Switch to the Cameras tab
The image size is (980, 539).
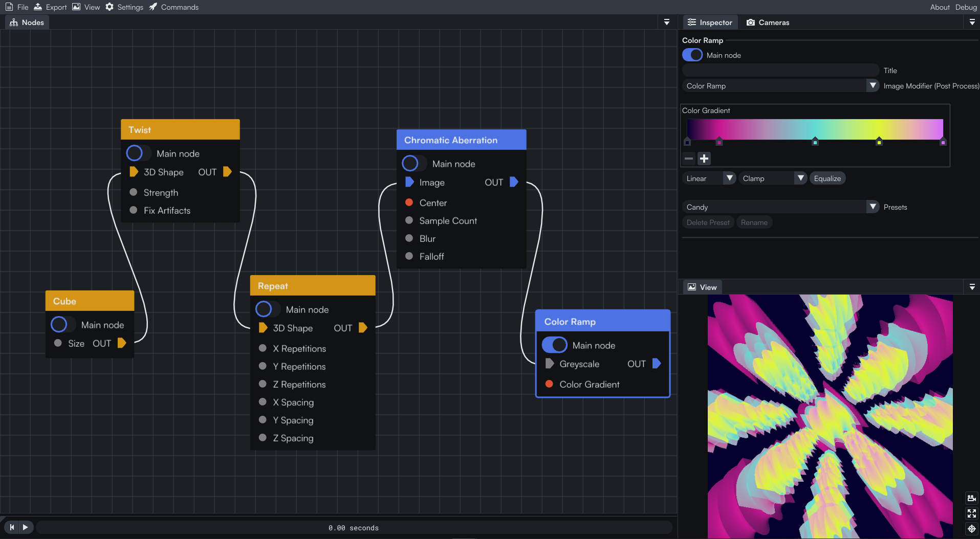pos(768,23)
